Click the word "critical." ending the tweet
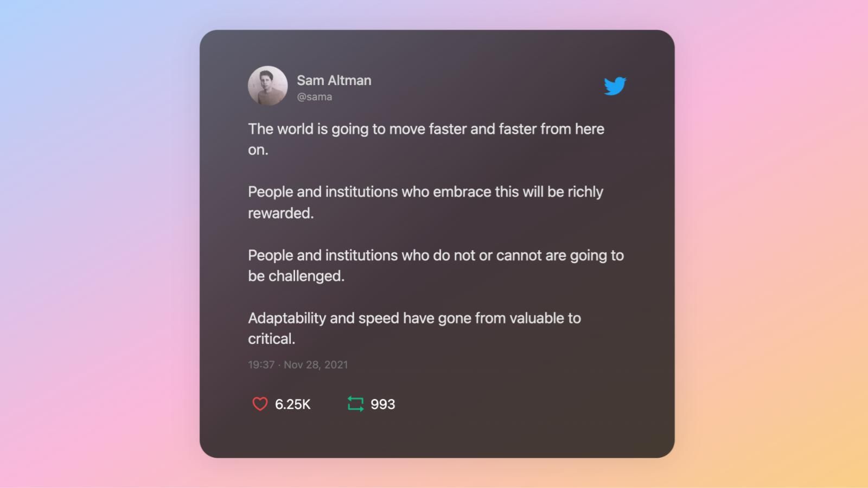Image resolution: width=868 pixels, height=488 pixels. coord(271,339)
